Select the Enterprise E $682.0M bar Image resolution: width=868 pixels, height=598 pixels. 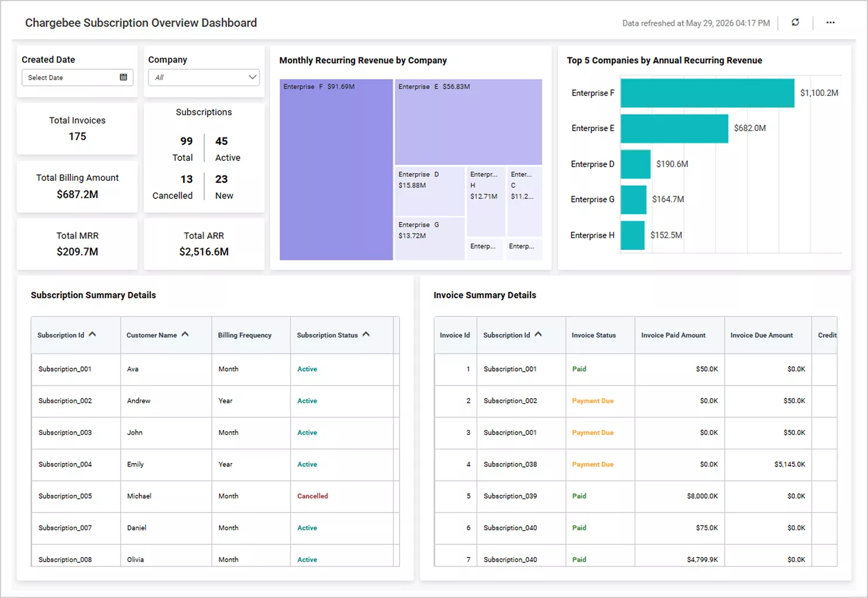click(674, 128)
